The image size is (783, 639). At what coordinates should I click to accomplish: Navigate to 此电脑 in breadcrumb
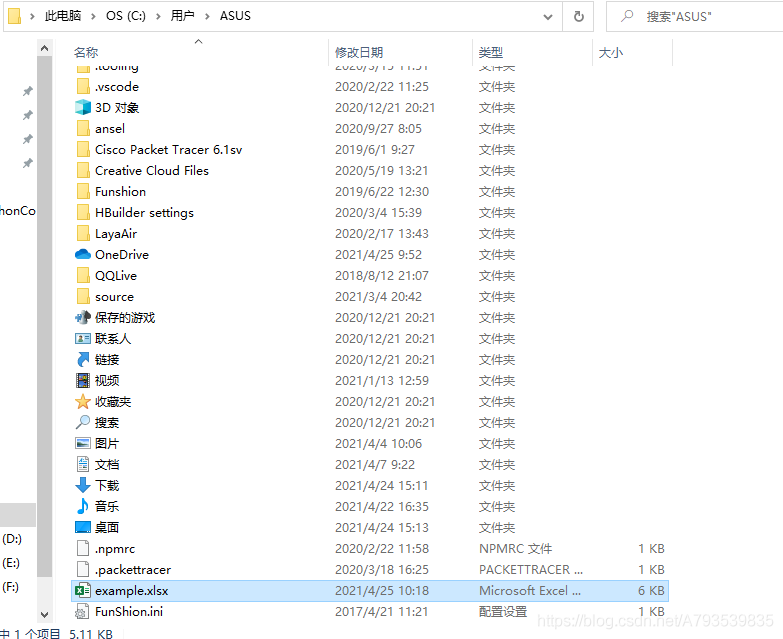[63, 16]
